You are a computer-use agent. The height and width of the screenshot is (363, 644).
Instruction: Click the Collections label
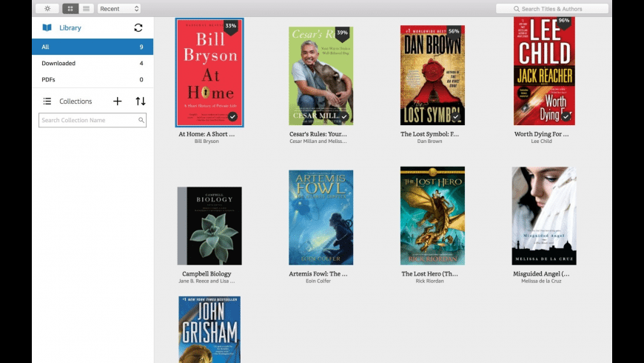(x=76, y=101)
